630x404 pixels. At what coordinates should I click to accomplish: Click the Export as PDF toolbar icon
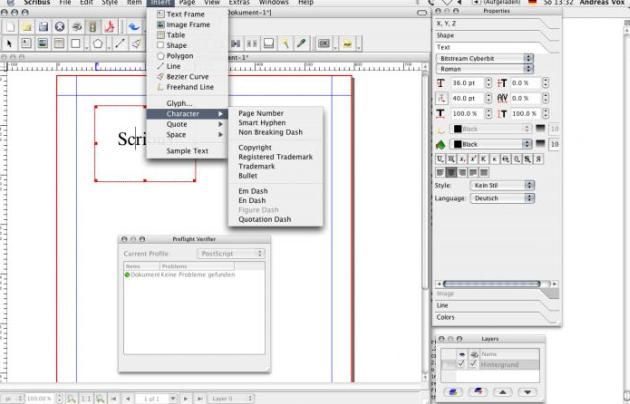click(x=110, y=26)
